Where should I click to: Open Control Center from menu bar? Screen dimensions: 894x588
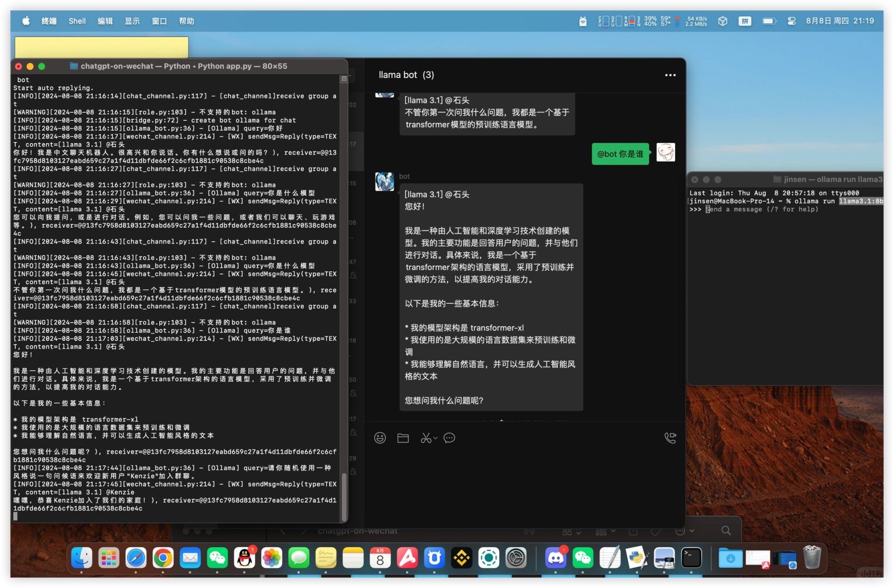[792, 21]
